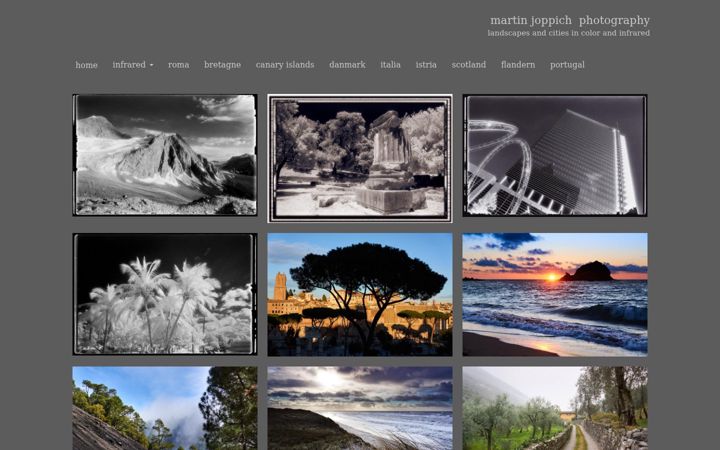Viewport: 720px width, 450px height.
Task: Open the infrared palm trees photo
Action: click(x=165, y=294)
